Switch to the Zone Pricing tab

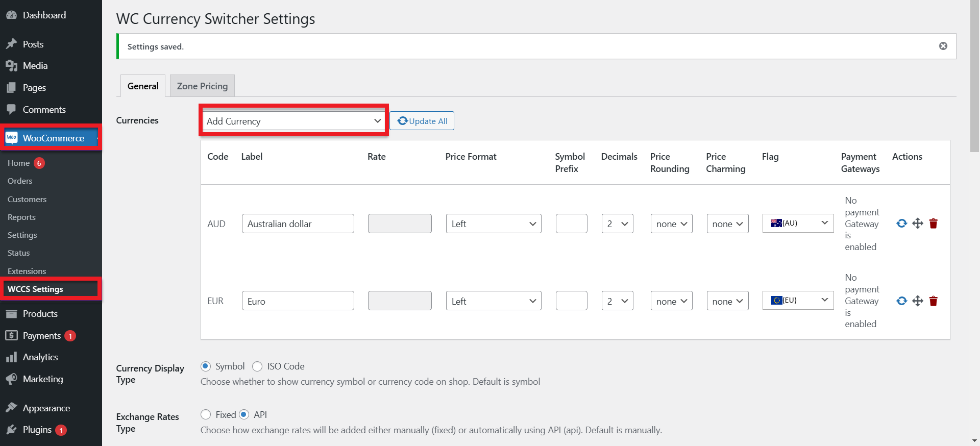tap(202, 86)
